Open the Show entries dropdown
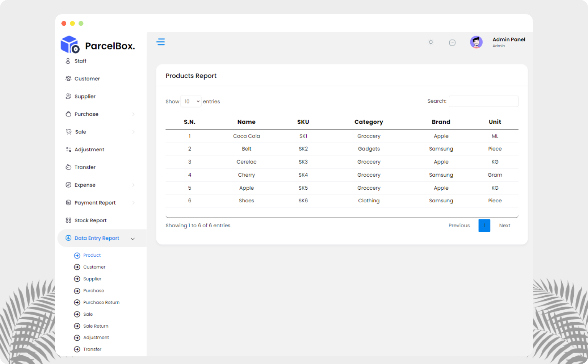588x364 pixels. click(191, 101)
